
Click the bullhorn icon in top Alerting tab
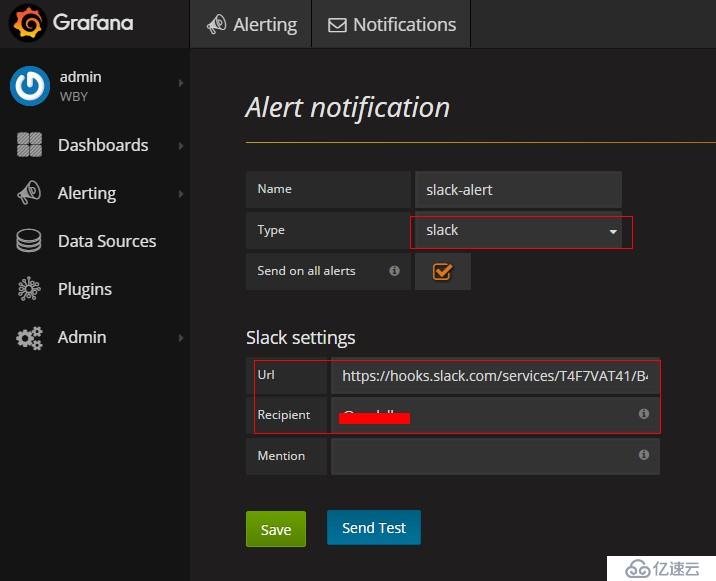(x=216, y=24)
